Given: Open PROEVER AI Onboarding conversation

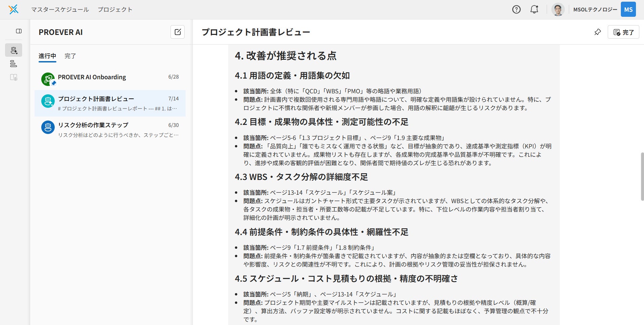Looking at the screenshot, I should [110, 79].
